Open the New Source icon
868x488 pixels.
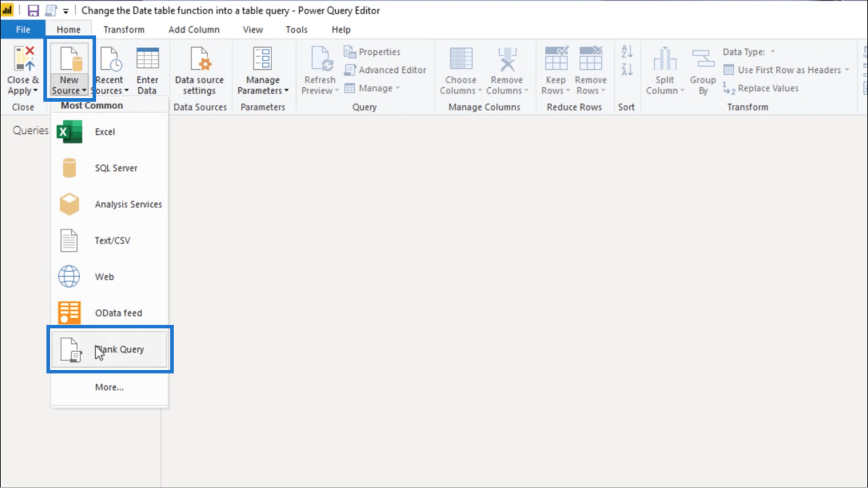tap(70, 58)
